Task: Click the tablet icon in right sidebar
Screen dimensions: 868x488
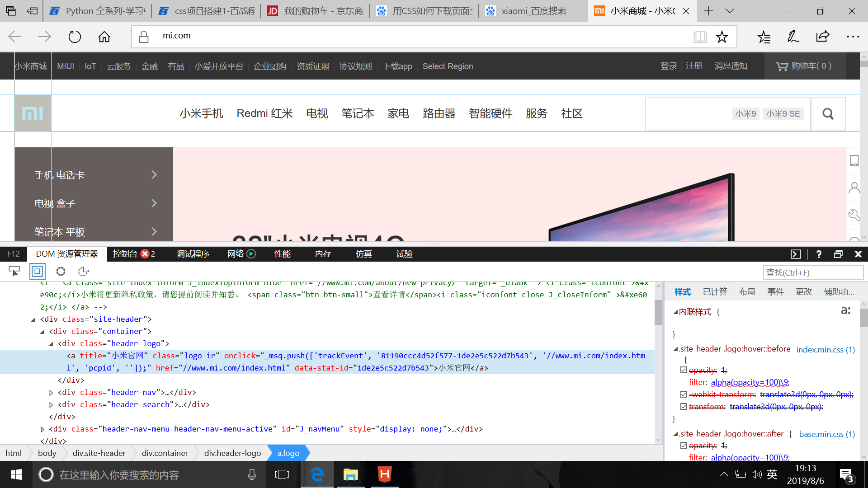Action: pos(854,161)
